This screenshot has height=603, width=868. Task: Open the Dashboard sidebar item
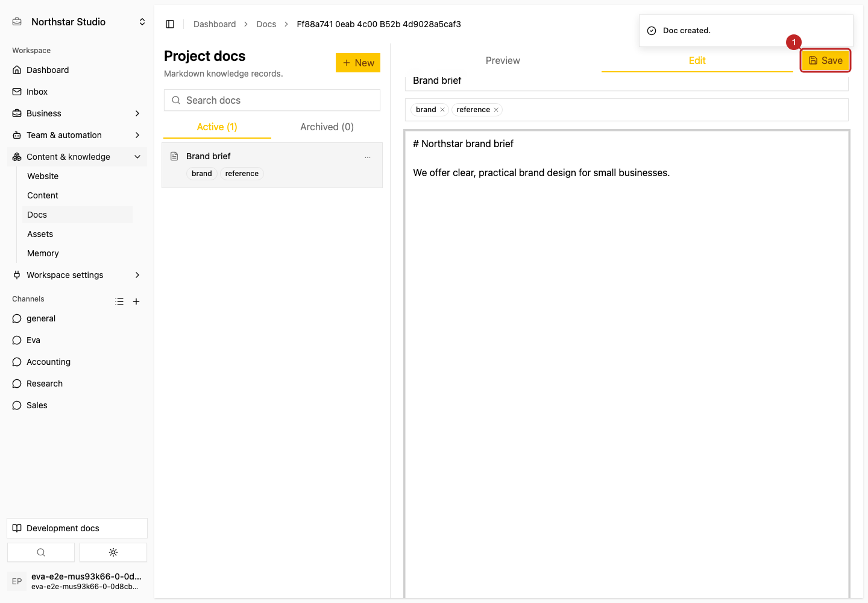pos(77,70)
